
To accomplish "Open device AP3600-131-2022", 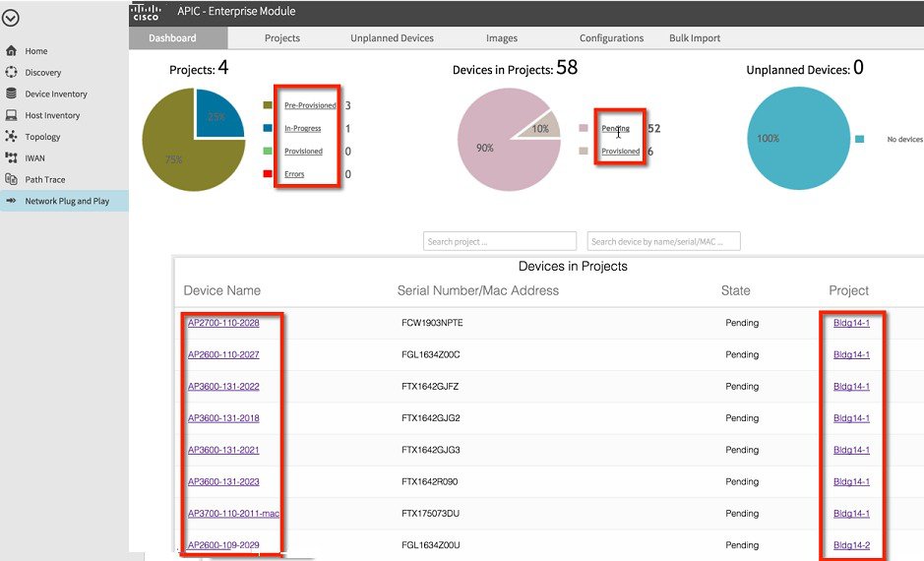I will [x=223, y=387].
